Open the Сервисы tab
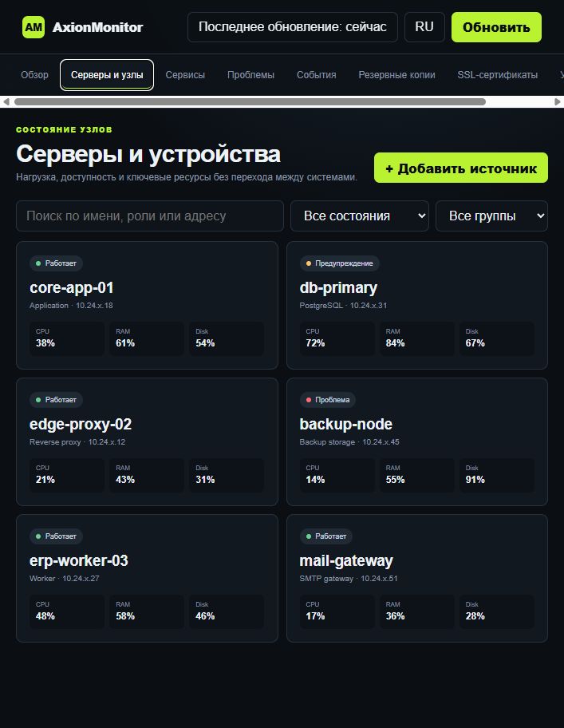Viewport: 564px width, 728px height. coord(185,75)
